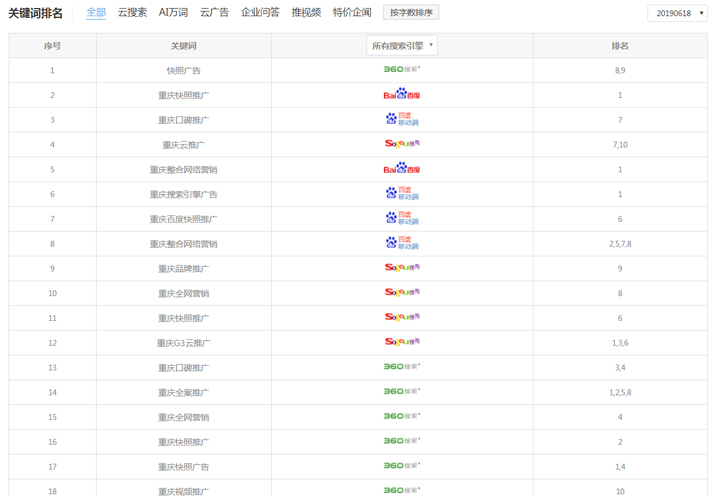
Task: Click the Sogou logo in row 11
Action: coord(402,317)
